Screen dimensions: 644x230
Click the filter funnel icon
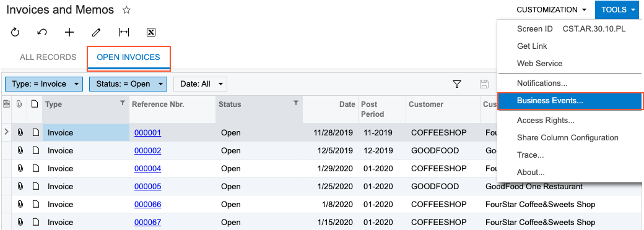pos(457,84)
